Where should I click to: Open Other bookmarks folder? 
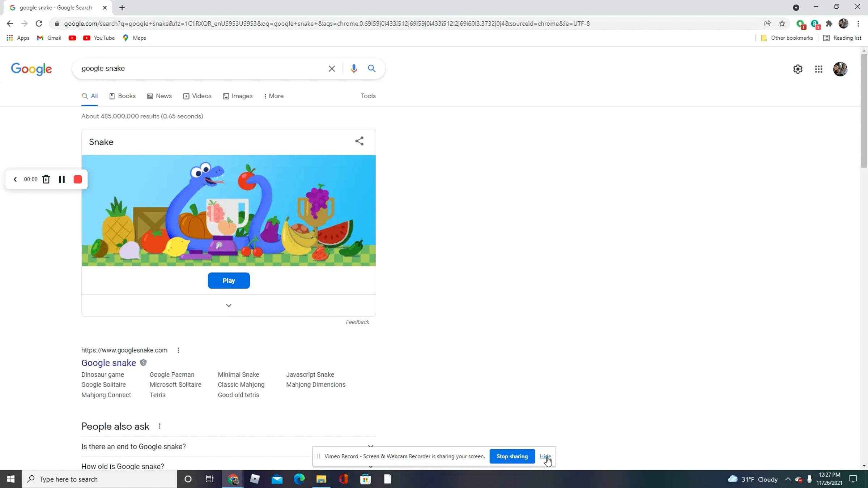click(787, 38)
